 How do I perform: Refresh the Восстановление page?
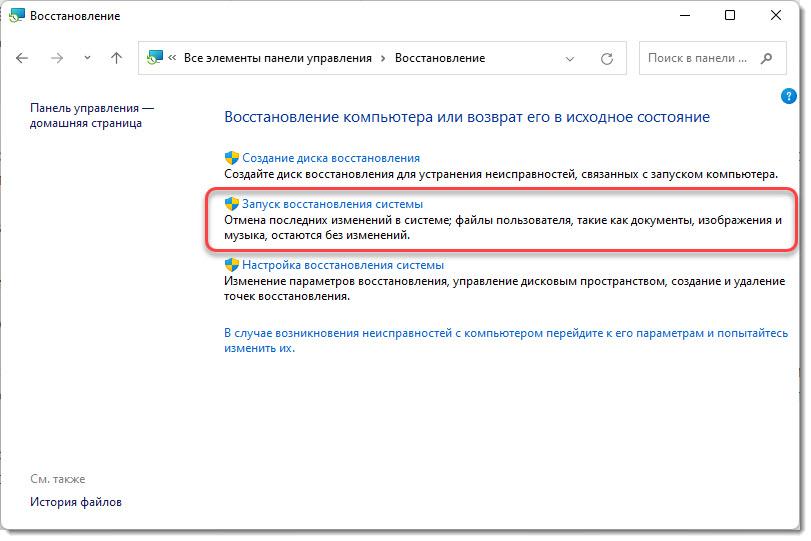606,58
